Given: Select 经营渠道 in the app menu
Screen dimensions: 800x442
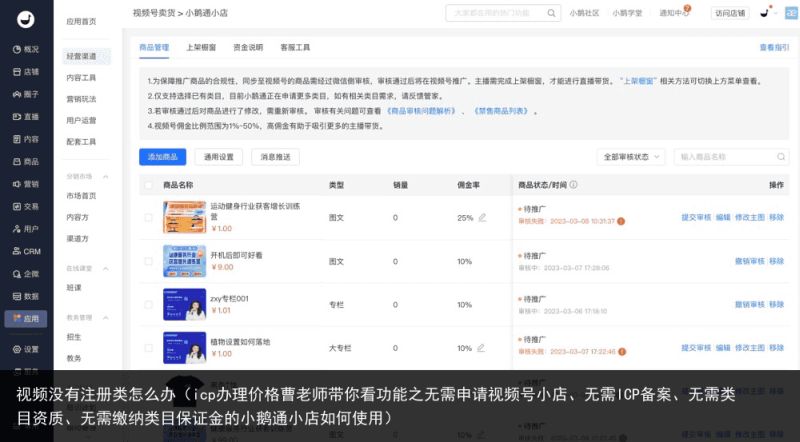Looking at the screenshot, I should (x=87, y=56).
